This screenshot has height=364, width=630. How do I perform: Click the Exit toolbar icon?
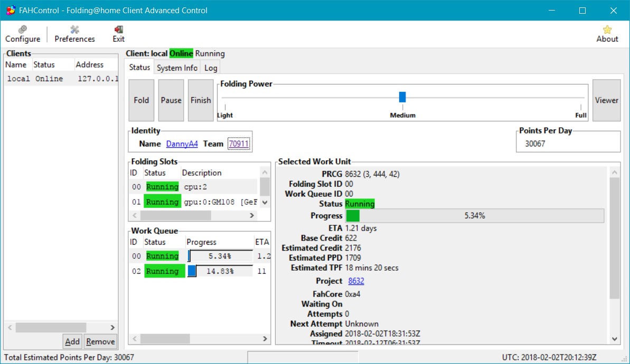[x=118, y=34]
